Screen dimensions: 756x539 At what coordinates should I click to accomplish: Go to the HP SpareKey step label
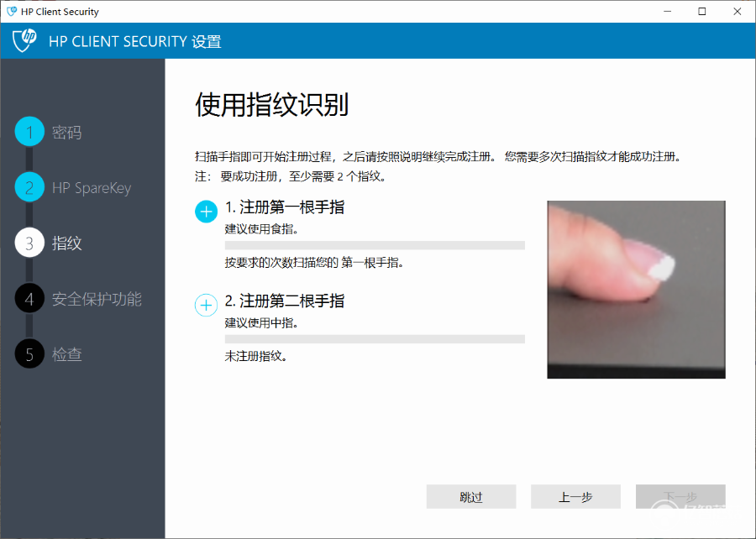click(92, 187)
